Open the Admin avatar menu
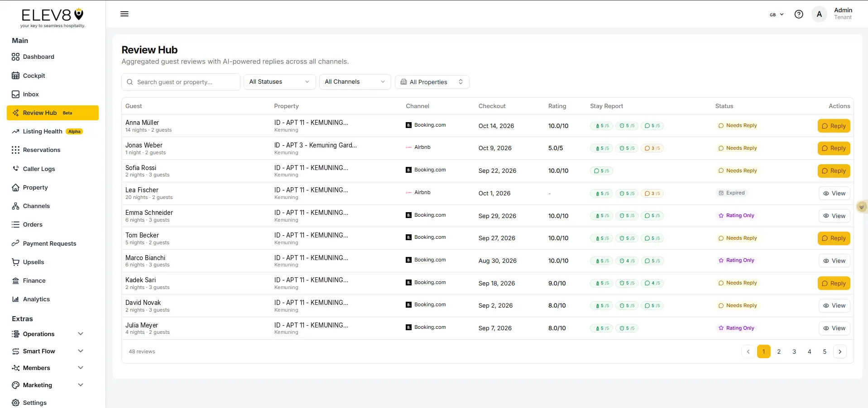The width and height of the screenshot is (868, 408). [x=819, y=14]
